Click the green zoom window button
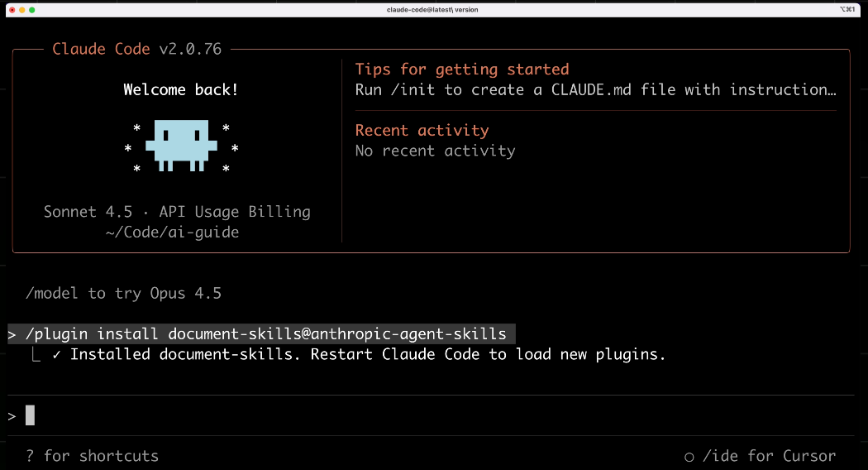This screenshot has width=868, height=470. click(x=32, y=10)
